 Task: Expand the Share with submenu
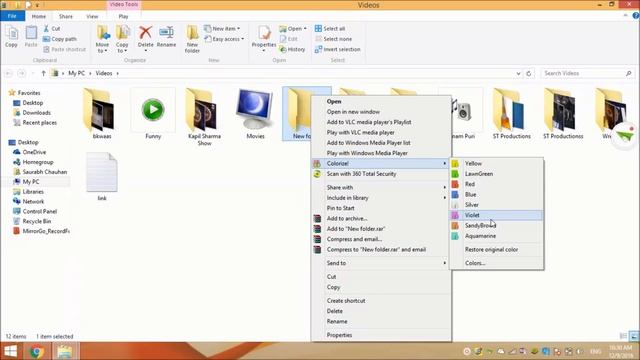click(x=381, y=187)
